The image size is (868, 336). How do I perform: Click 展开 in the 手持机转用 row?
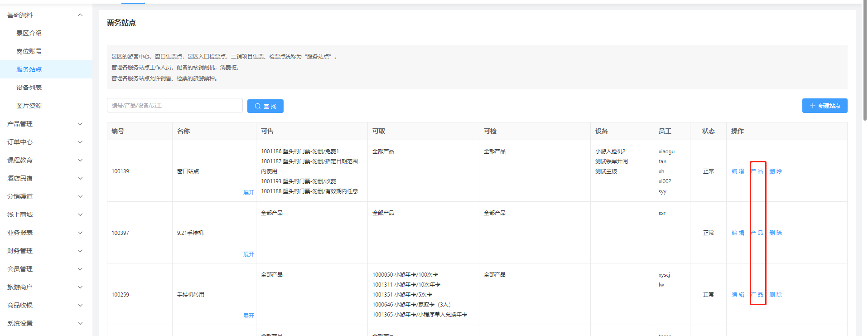[248, 316]
